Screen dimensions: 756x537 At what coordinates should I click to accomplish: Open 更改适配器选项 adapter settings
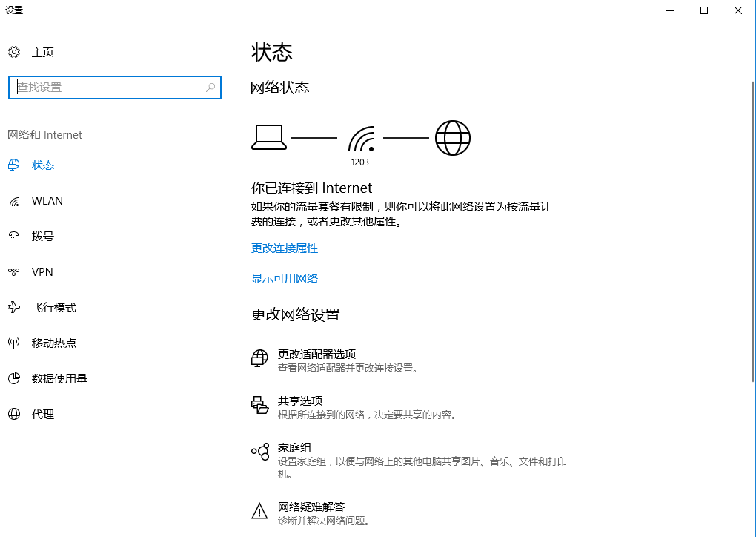click(x=316, y=355)
